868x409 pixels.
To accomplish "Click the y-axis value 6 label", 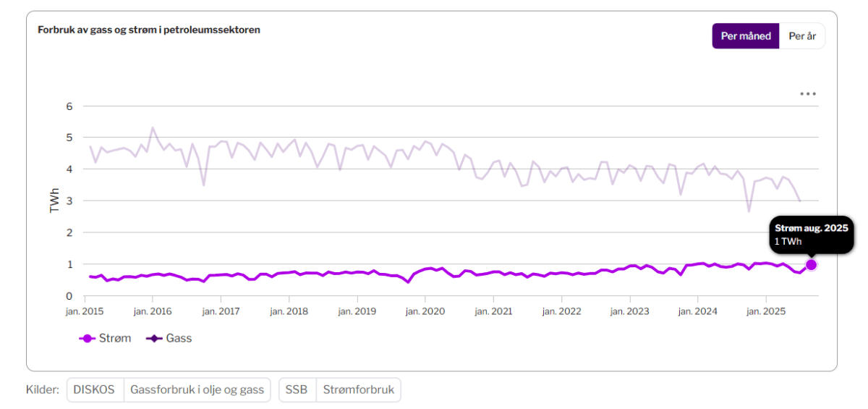I will point(70,106).
